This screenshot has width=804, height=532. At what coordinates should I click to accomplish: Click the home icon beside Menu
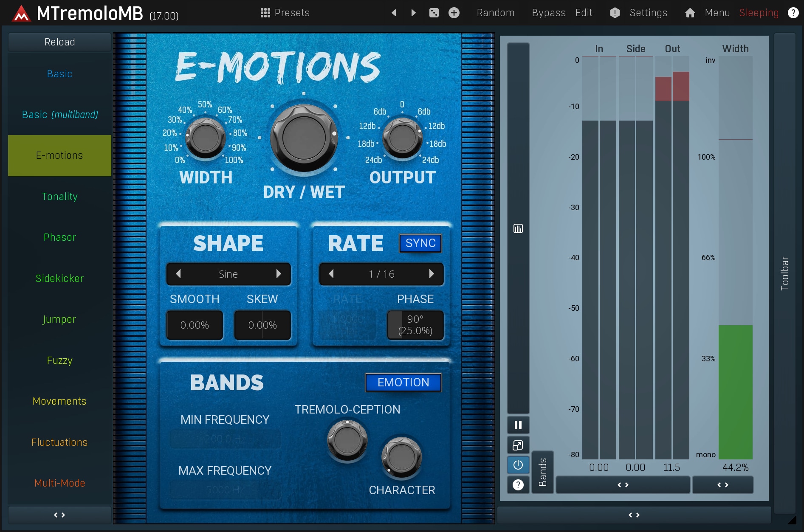point(690,13)
